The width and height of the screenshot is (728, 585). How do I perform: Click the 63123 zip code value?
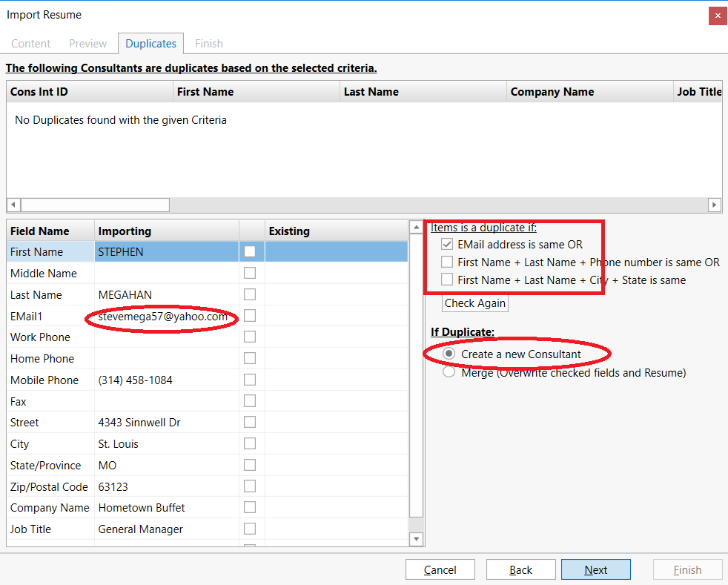(x=167, y=486)
